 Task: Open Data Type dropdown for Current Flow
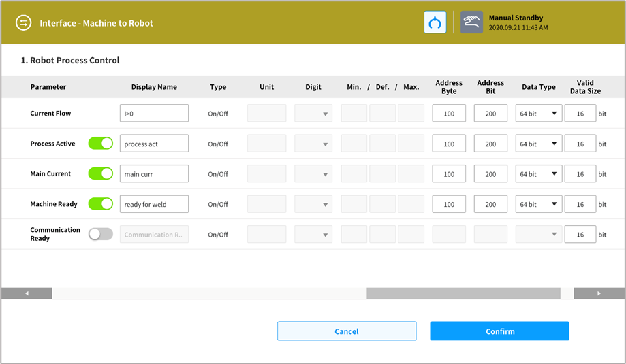pos(538,114)
